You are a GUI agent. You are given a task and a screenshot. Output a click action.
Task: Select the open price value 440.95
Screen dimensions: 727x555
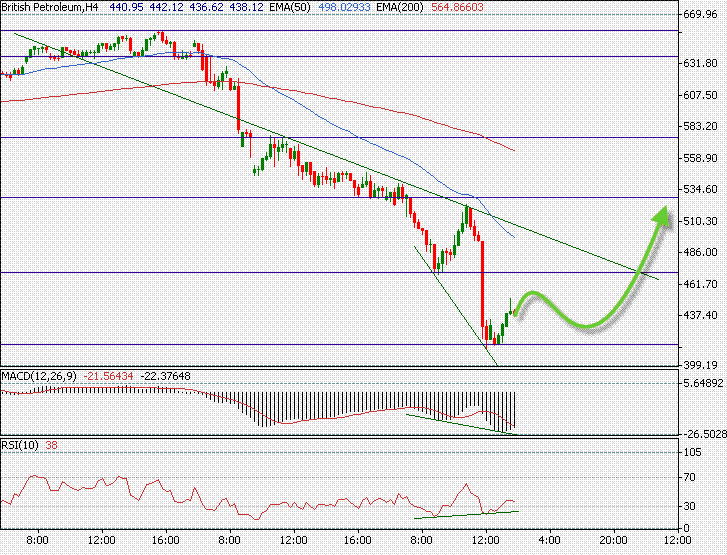tap(127, 7)
